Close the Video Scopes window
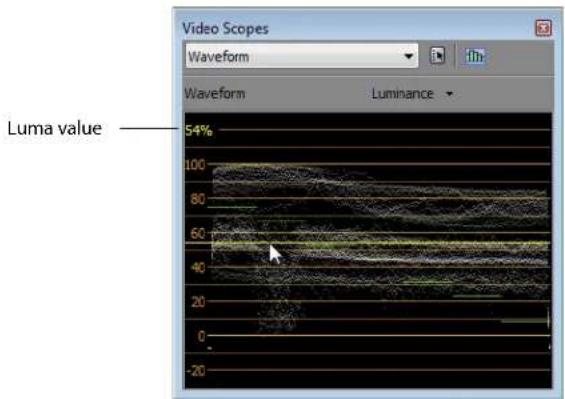The image size is (565, 399). click(x=543, y=28)
